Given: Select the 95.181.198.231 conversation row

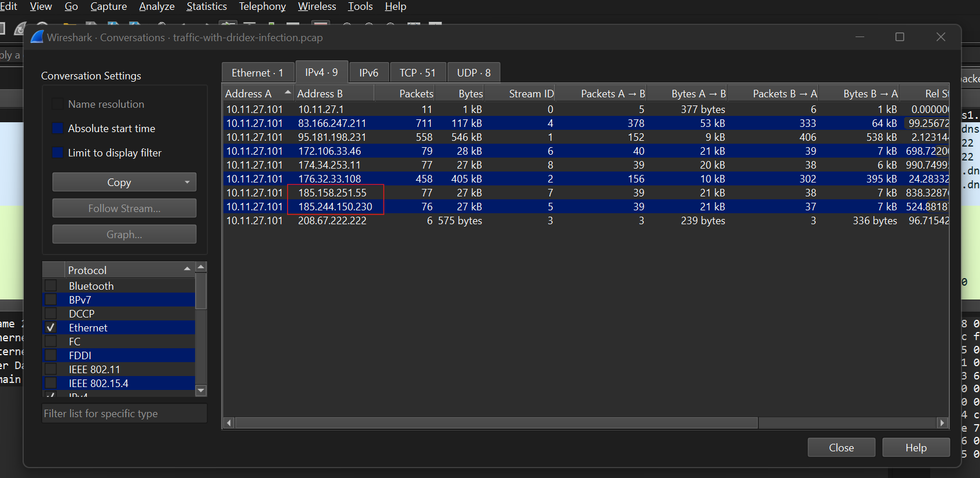Looking at the screenshot, I should click(x=586, y=137).
